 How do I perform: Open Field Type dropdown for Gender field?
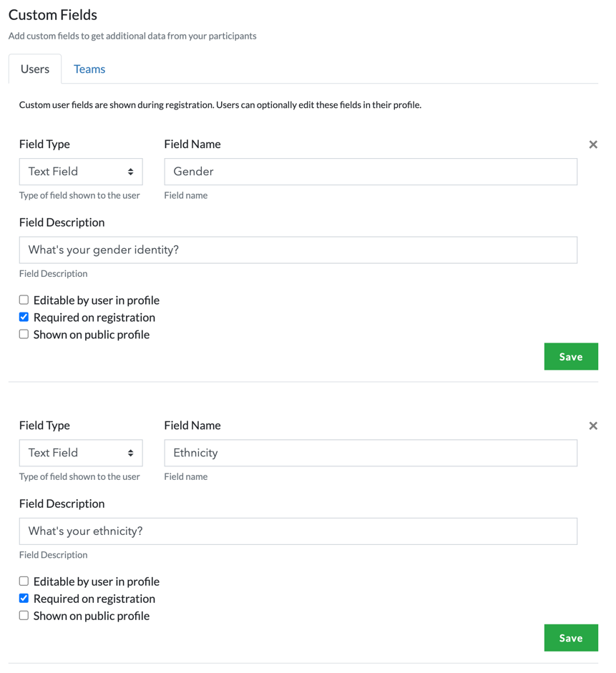(81, 172)
